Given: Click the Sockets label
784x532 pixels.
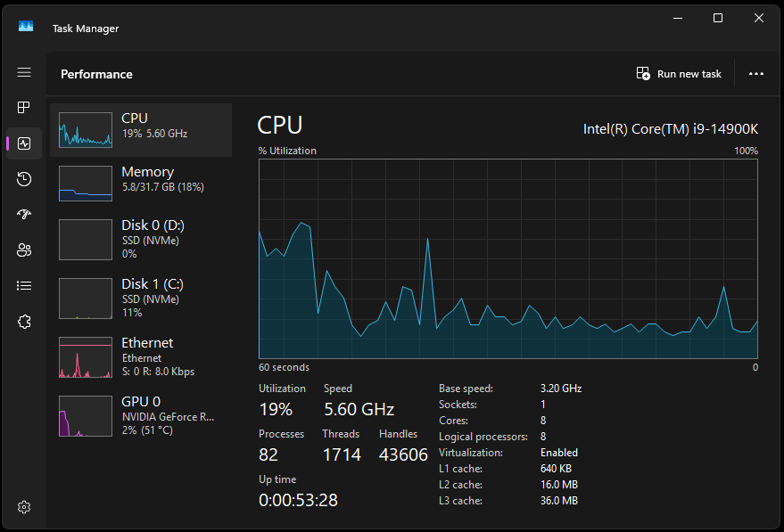Looking at the screenshot, I should click(458, 404).
